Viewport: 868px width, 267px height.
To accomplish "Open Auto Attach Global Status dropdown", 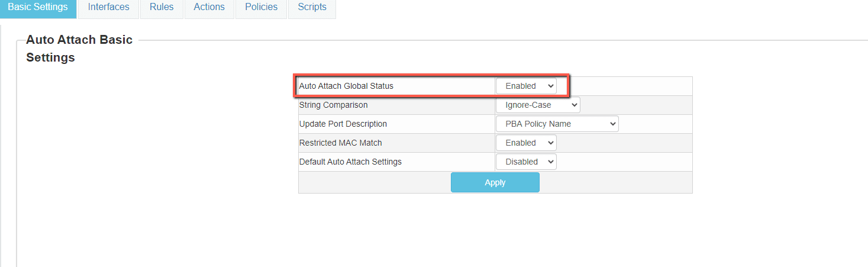I will 526,86.
